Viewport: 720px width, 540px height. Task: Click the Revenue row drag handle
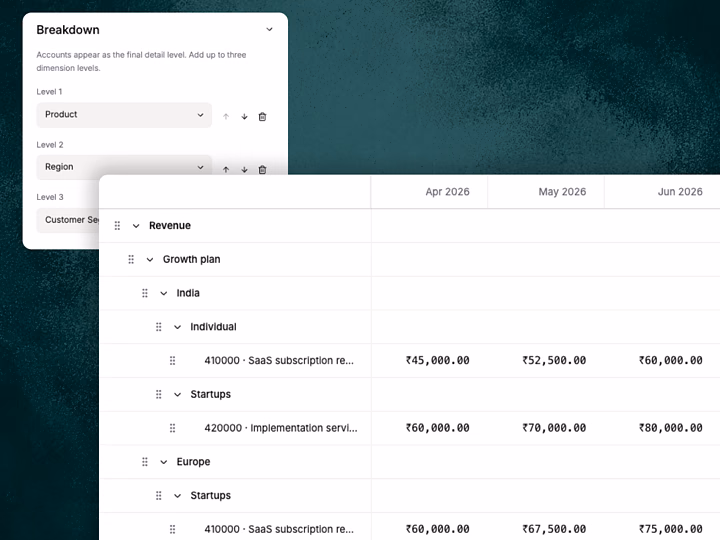tap(117, 225)
